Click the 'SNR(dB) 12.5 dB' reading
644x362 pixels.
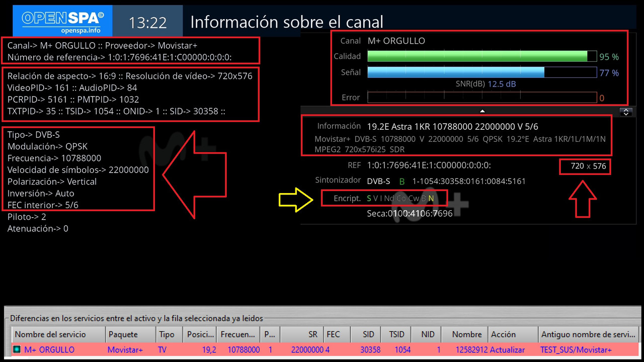click(x=485, y=84)
